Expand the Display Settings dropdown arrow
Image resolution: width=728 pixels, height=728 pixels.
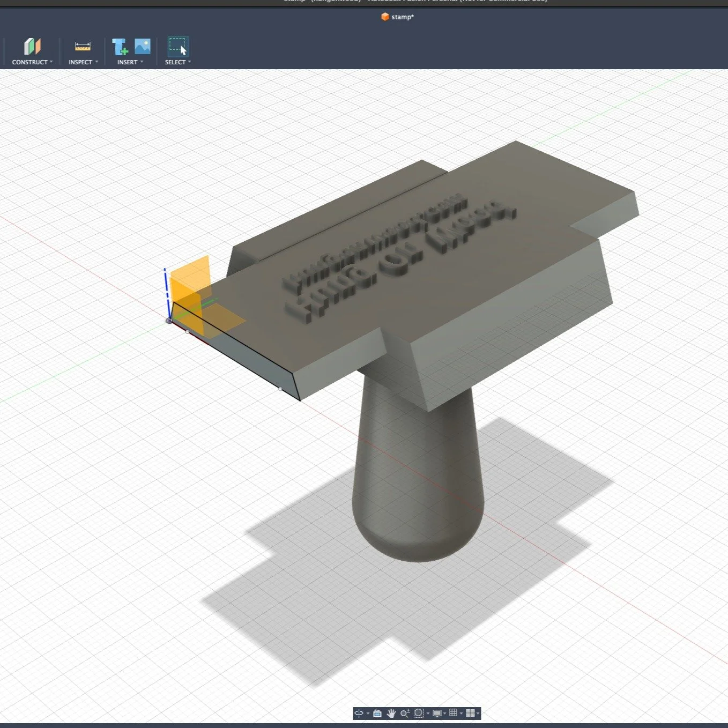pos(444,714)
